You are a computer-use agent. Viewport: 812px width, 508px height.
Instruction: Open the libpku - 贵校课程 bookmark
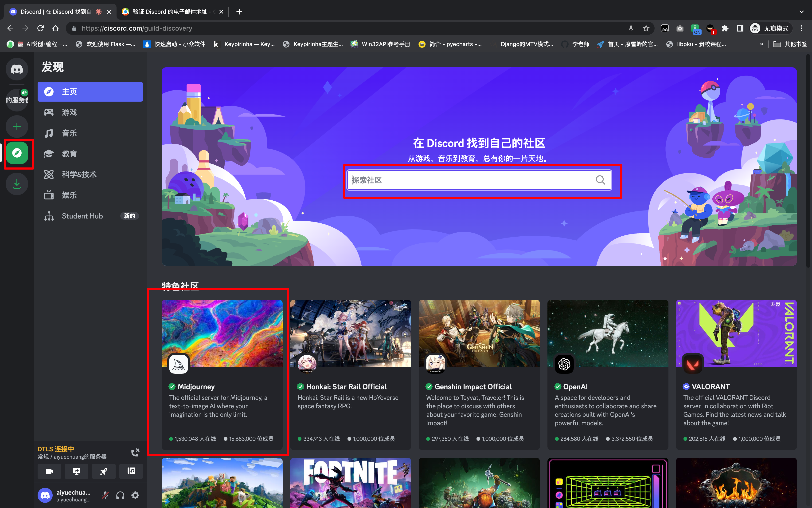click(x=696, y=44)
